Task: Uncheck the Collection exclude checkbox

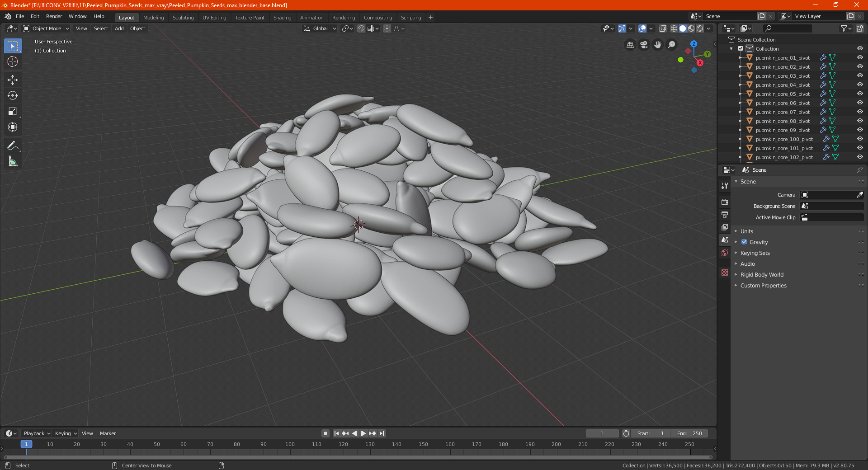Action: pyautogui.click(x=741, y=49)
